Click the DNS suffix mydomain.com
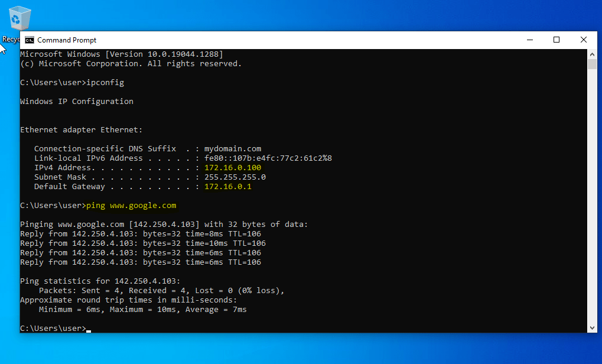Screen dimensions: 602x364 (233, 149)
